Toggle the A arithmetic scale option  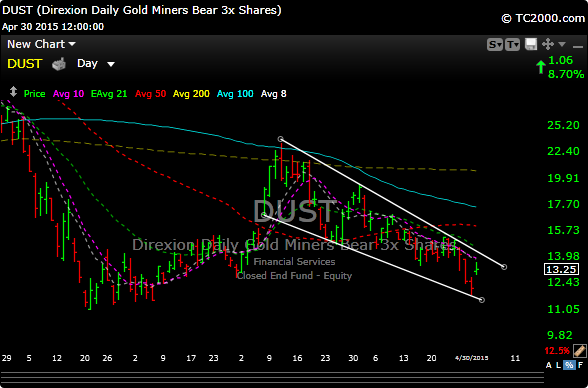tap(549, 365)
